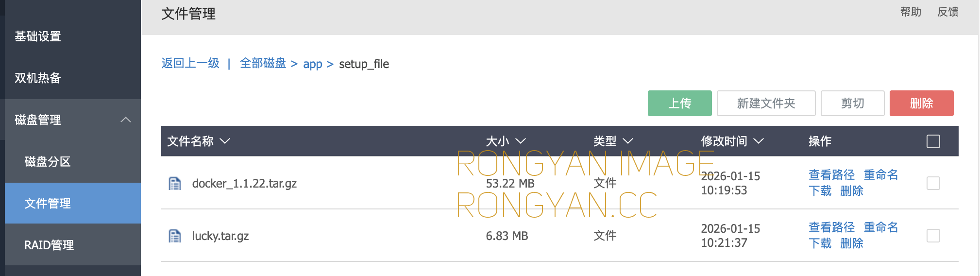
Task: Click the lucky.tar.gz file icon
Action: click(175, 236)
